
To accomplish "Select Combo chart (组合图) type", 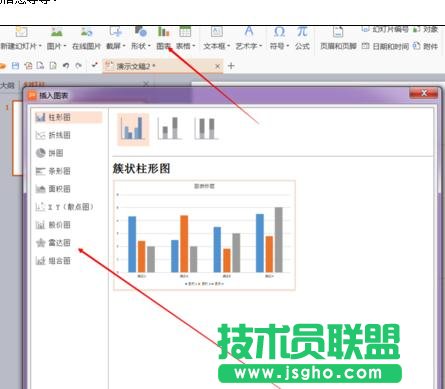I will click(x=53, y=261).
